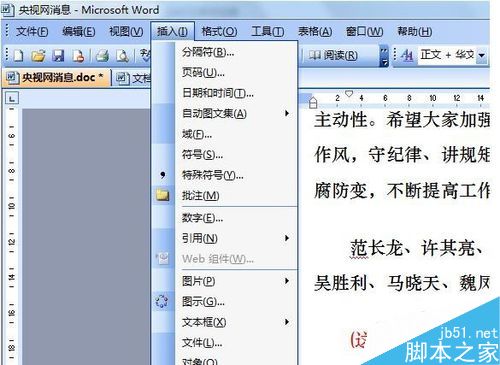The width and height of the screenshot is (500, 365).
Task: Click the ruler tab selector L box
Action: [x=12, y=98]
